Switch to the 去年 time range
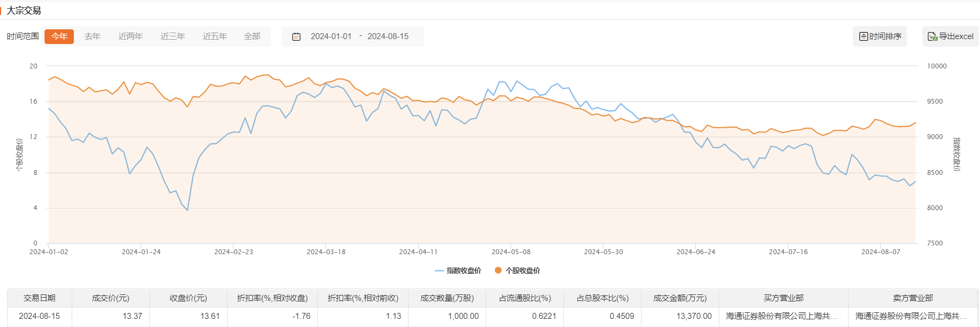The height and width of the screenshot is (327, 980). (x=92, y=36)
